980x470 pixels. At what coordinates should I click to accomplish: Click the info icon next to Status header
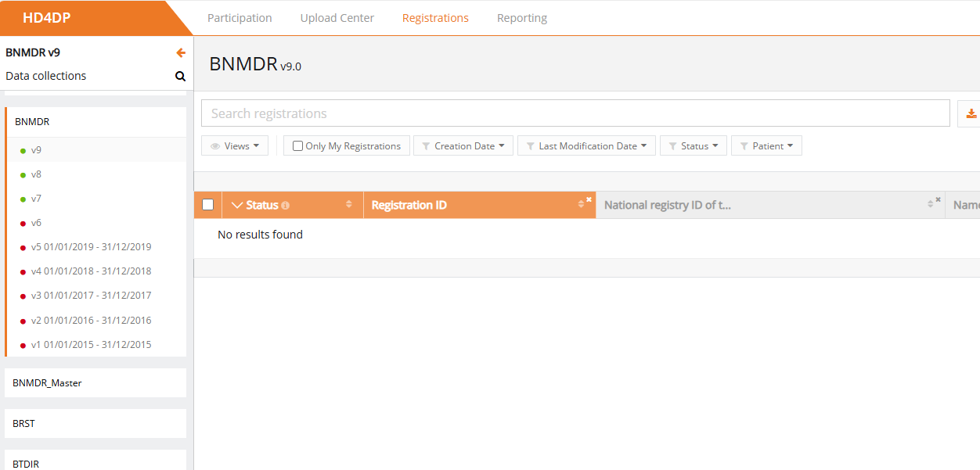(286, 206)
